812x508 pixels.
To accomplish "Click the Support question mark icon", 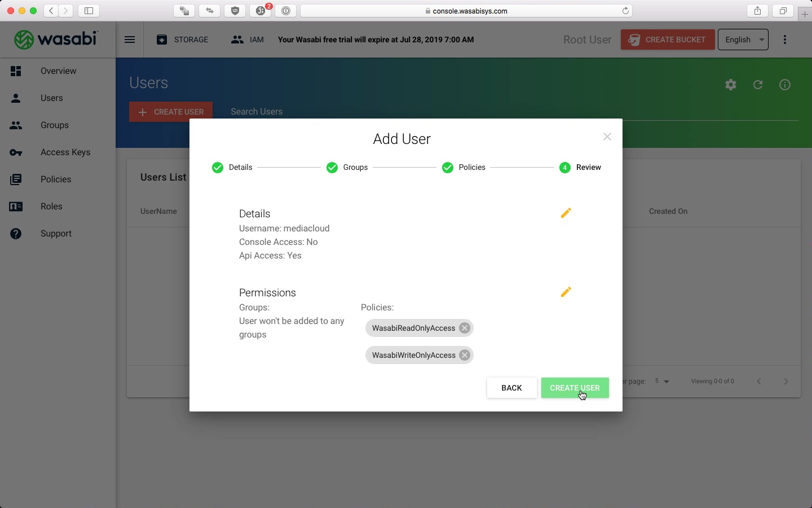I will click(16, 234).
